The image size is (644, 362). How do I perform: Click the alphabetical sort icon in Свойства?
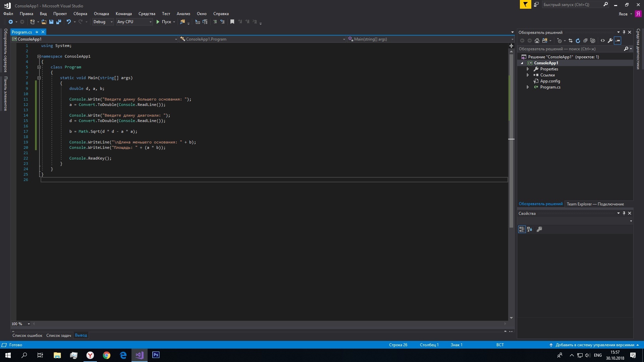pos(530,229)
